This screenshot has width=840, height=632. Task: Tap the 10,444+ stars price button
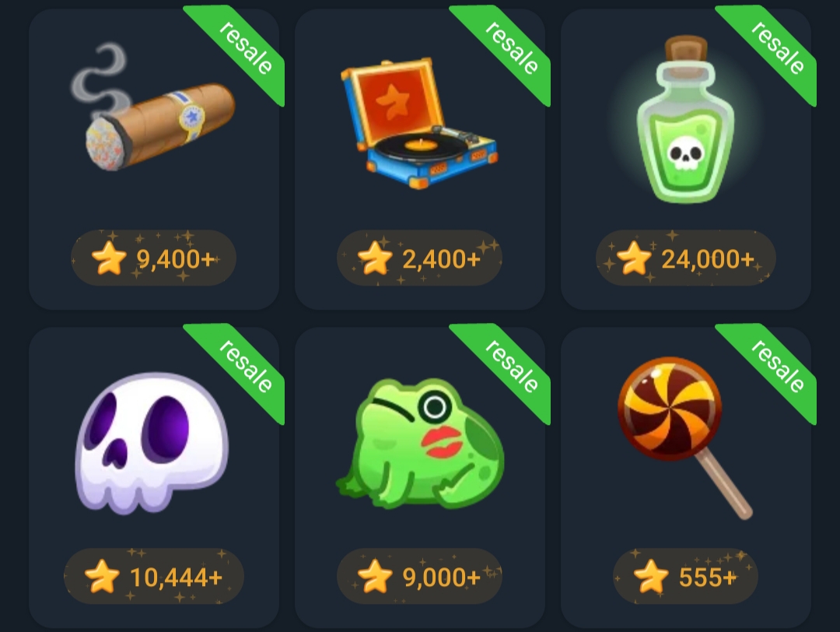pyautogui.click(x=154, y=576)
